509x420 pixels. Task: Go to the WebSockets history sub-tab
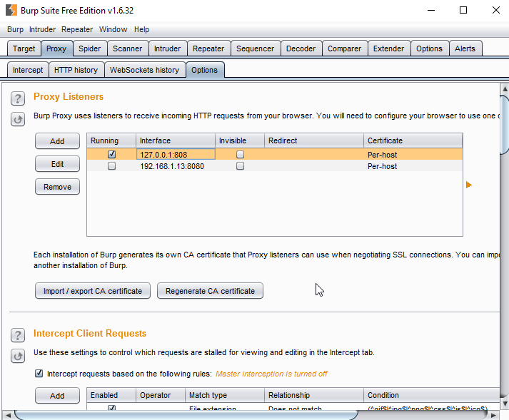click(x=144, y=70)
